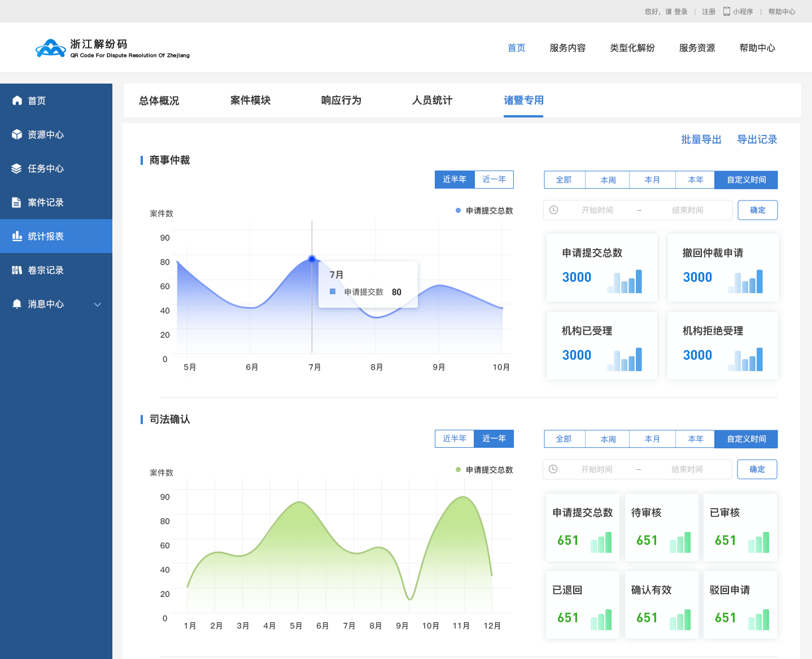This screenshot has width=812, height=659.
Task: Open 卷宗记录 in the sidebar
Action: coord(56,270)
